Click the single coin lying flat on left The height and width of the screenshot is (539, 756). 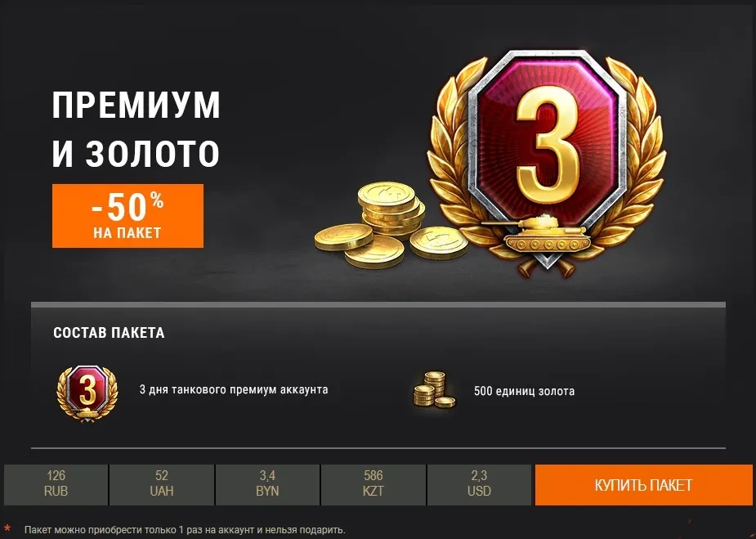(x=343, y=237)
